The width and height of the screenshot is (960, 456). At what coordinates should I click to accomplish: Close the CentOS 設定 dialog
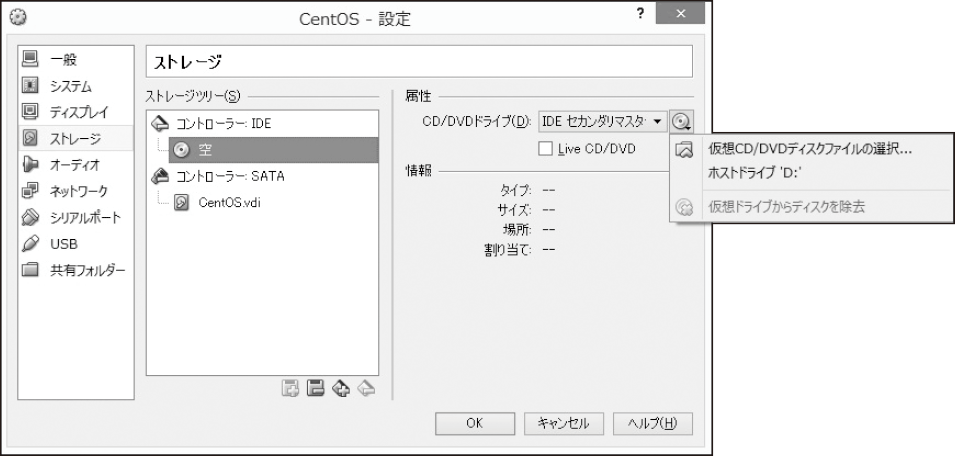tap(680, 13)
